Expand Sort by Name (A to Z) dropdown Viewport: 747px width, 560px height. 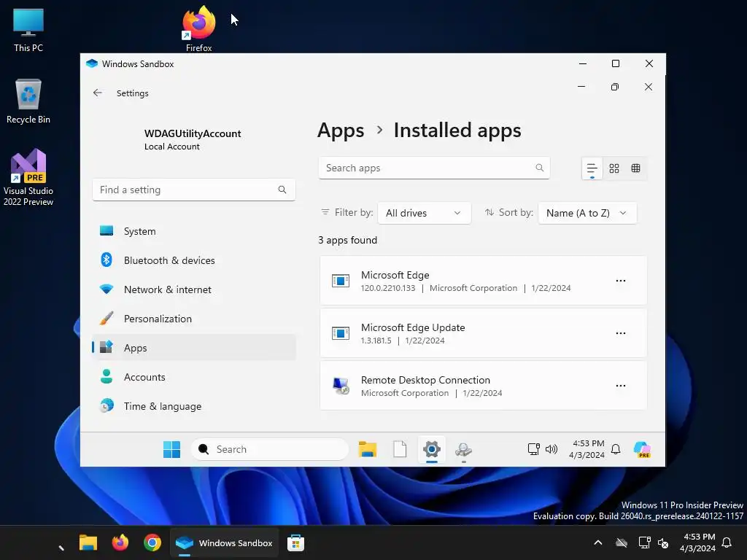point(587,213)
